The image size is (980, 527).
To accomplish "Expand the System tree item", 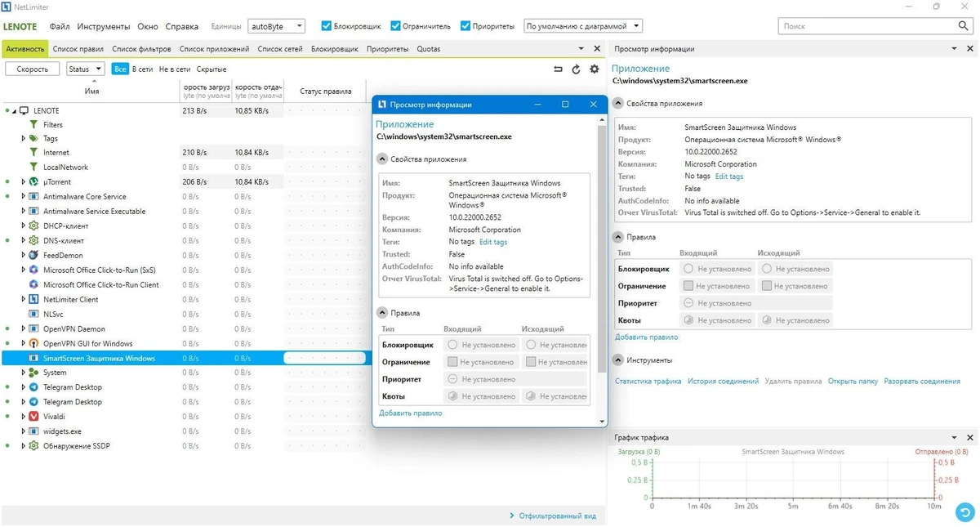I will click(x=24, y=373).
